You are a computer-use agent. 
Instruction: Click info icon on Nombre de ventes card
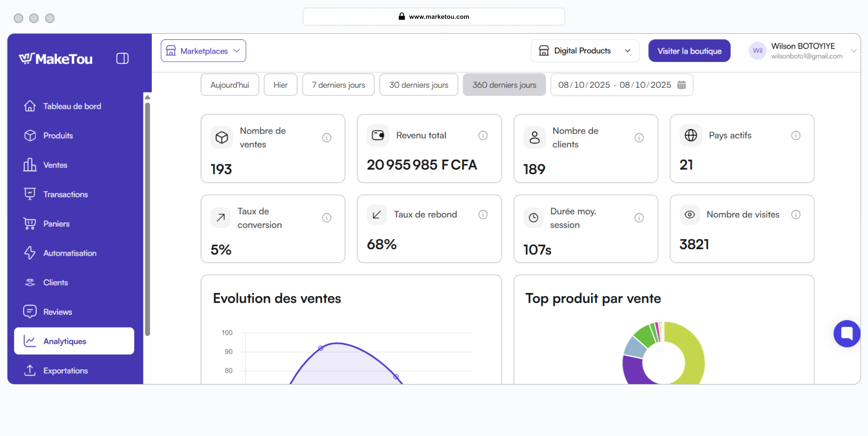[x=327, y=137]
